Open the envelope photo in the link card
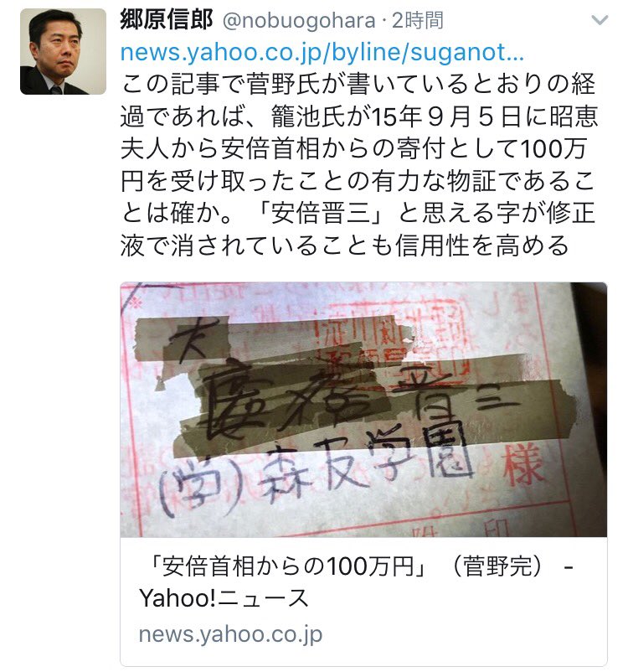 pyautogui.click(x=363, y=409)
